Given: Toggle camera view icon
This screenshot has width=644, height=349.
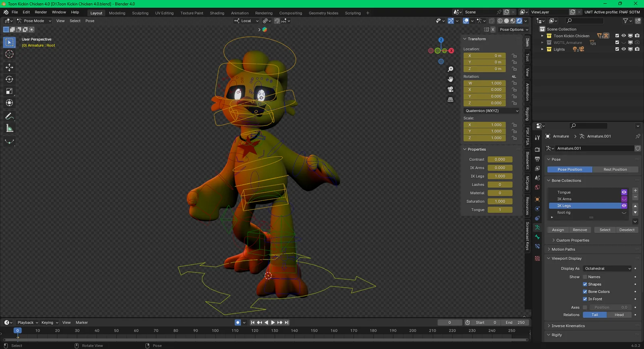Looking at the screenshot, I should tap(450, 89).
